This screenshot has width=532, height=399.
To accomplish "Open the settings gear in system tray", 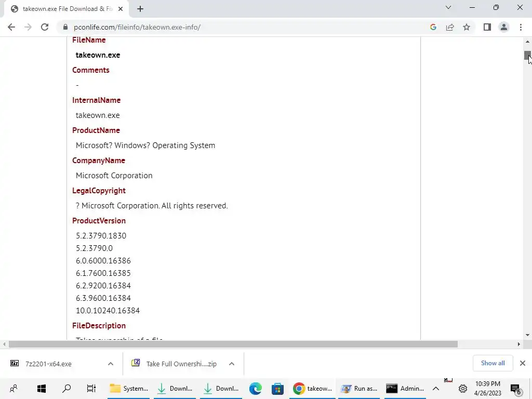I will point(463,389).
